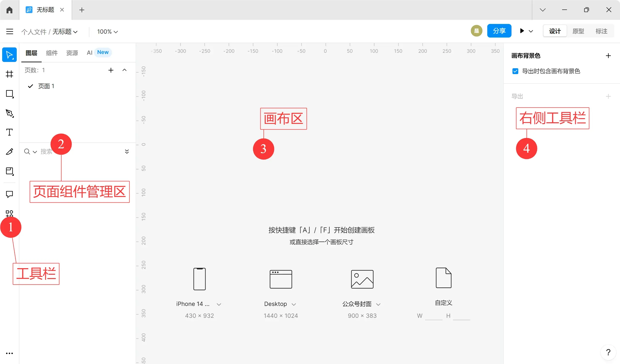Toggle 导出时包含画布背景色 checkbox
The image size is (620, 364).
pos(515,71)
